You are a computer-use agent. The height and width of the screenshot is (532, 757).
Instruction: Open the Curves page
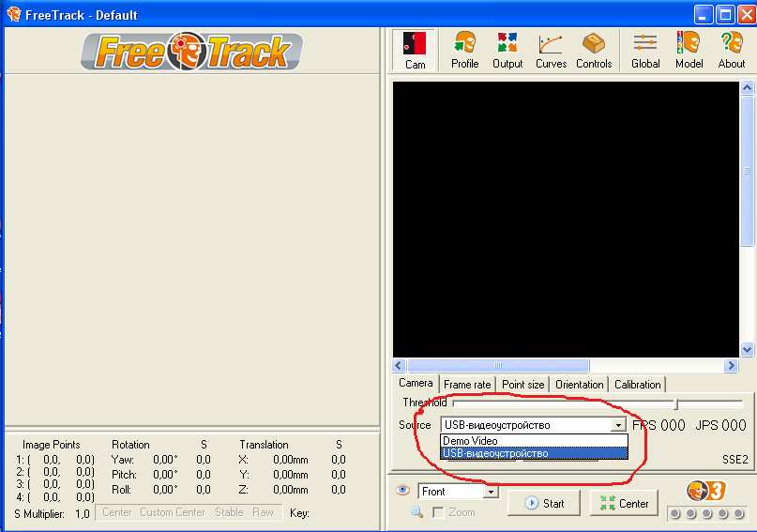click(551, 51)
